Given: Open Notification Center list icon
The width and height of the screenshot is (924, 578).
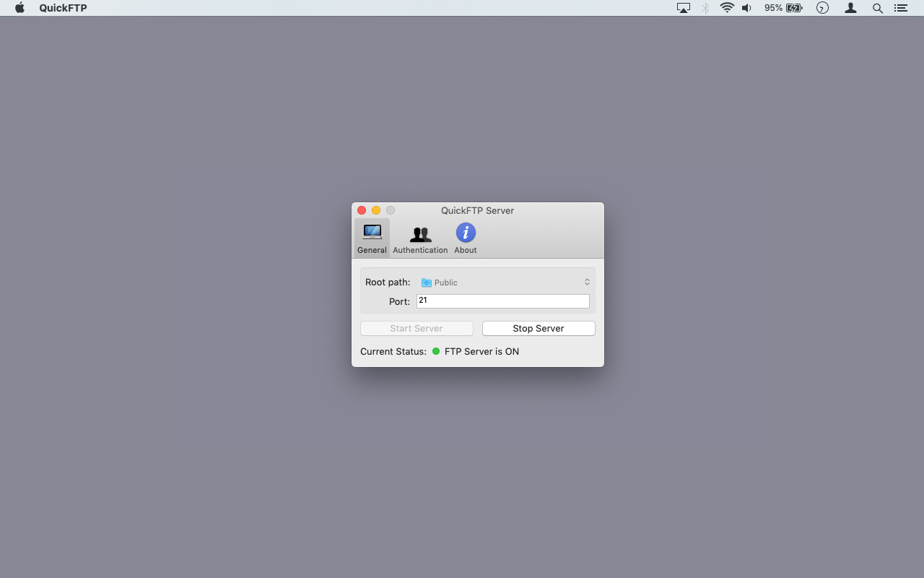Looking at the screenshot, I should click(x=900, y=8).
